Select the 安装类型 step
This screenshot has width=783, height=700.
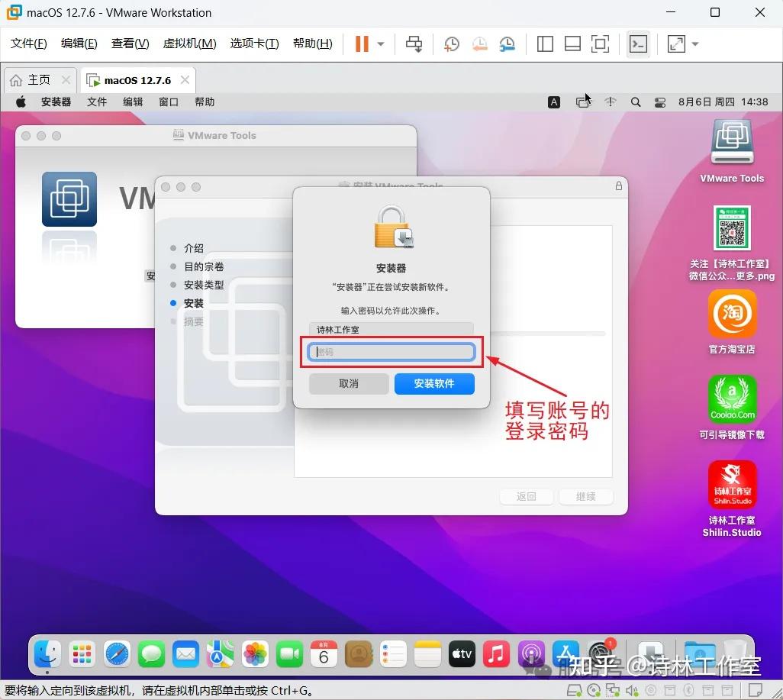point(204,285)
